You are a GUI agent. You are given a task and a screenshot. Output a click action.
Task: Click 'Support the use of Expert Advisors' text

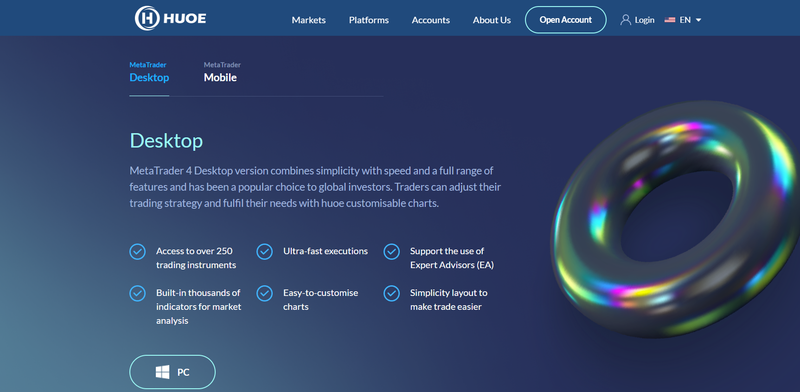[452, 258]
